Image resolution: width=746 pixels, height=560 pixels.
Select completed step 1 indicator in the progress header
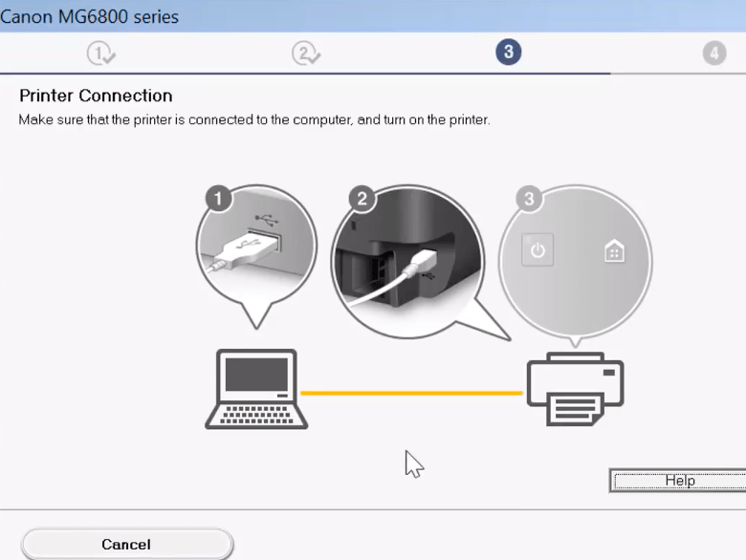click(x=100, y=53)
